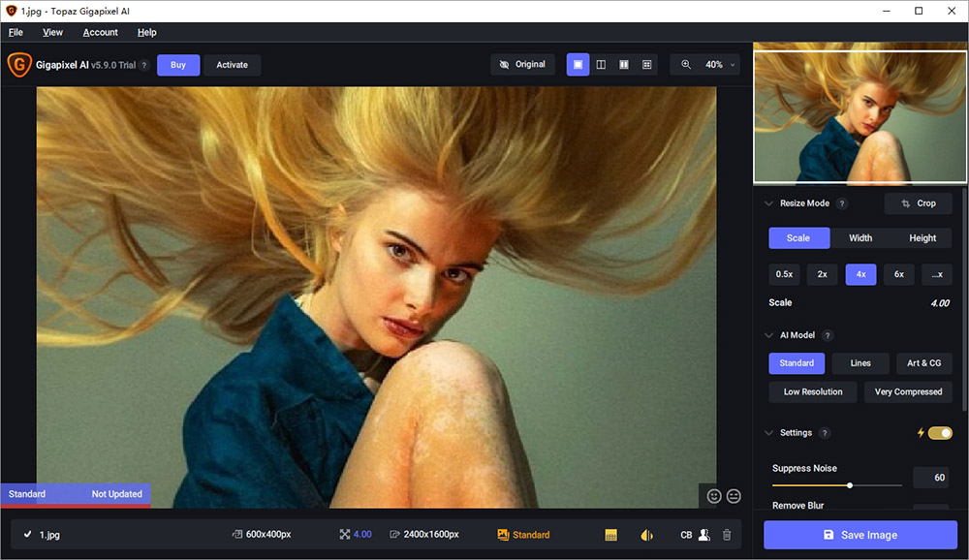The width and height of the screenshot is (969, 560).
Task: Click the neutral face feedback icon
Action: 734,496
